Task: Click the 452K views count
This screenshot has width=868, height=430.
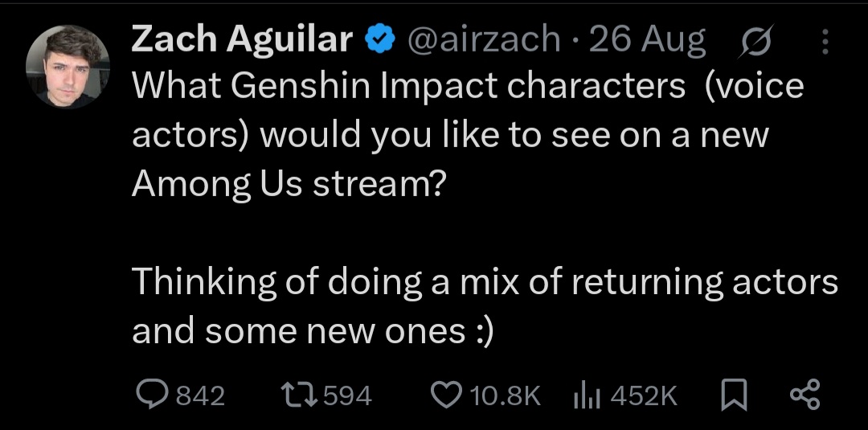Action: point(645,395)
